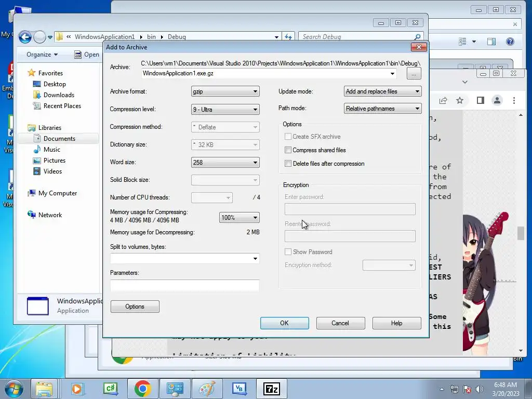Launch Windows Media Player from taskbar
This screenshot has height=399, width=532.
[x=77, y=389]
